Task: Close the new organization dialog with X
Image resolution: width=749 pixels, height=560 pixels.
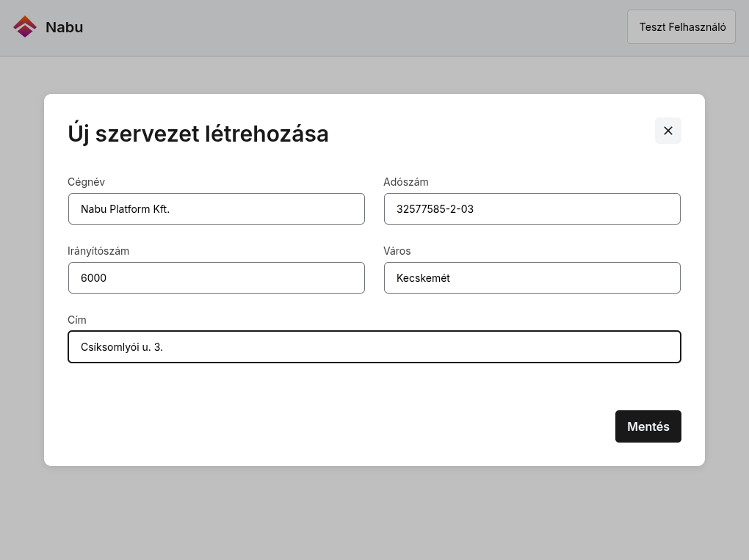Action: pos(667,131)
